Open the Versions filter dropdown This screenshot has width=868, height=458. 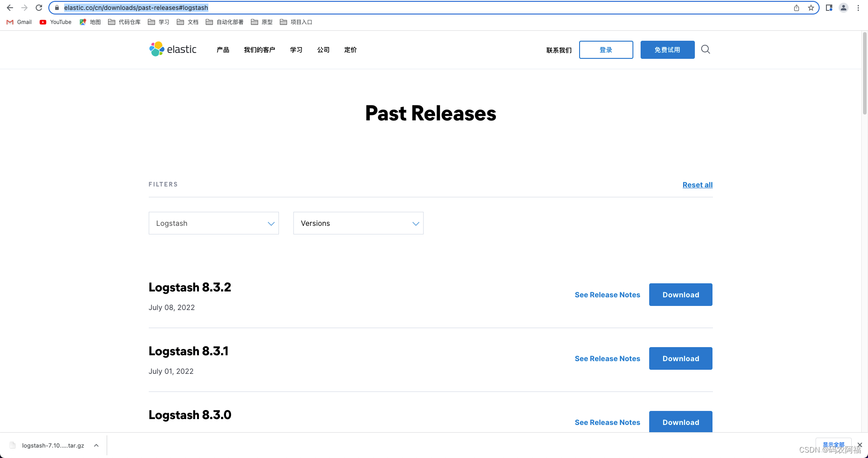[x=359, y=223]
